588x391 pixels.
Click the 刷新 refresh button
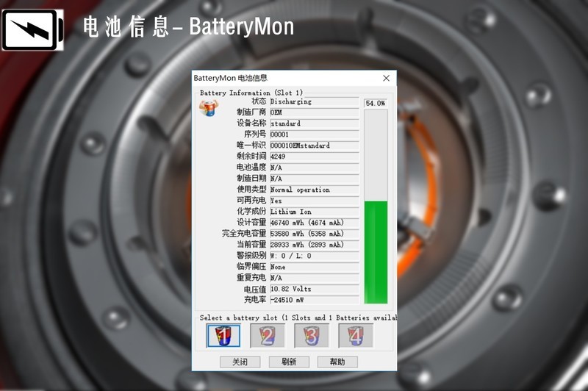[289, 362]
